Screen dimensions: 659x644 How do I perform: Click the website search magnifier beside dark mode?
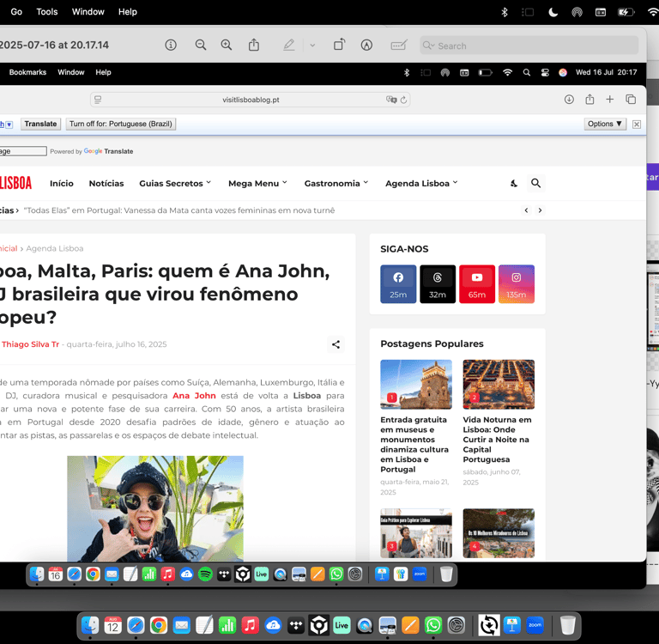tap(535, 184)
